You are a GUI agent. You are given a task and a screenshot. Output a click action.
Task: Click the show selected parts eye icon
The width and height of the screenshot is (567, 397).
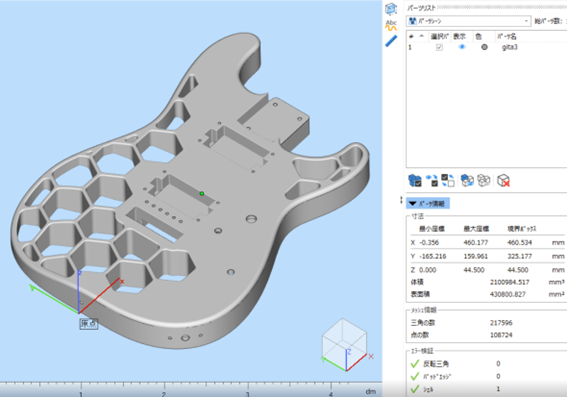pyautogui.click(x=431, y=180)
